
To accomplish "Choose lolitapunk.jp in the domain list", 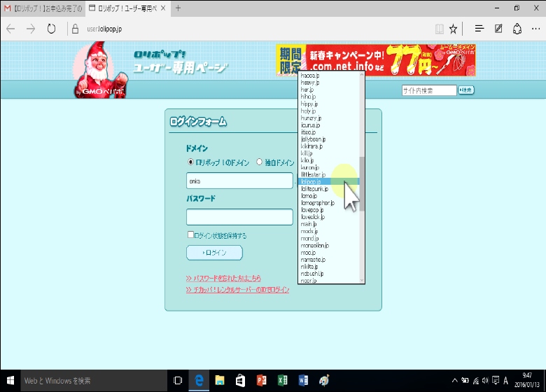I will [x=329, y=189].
